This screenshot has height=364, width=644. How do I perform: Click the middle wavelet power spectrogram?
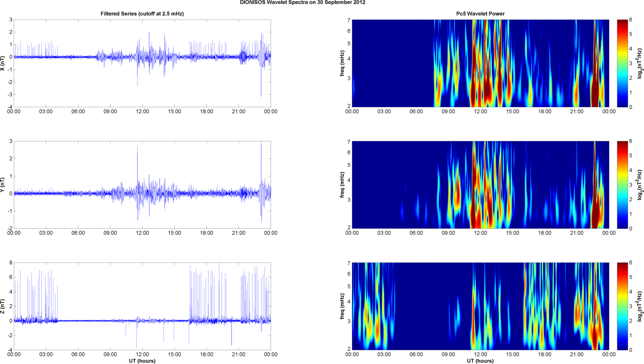(x=480, y=185)
